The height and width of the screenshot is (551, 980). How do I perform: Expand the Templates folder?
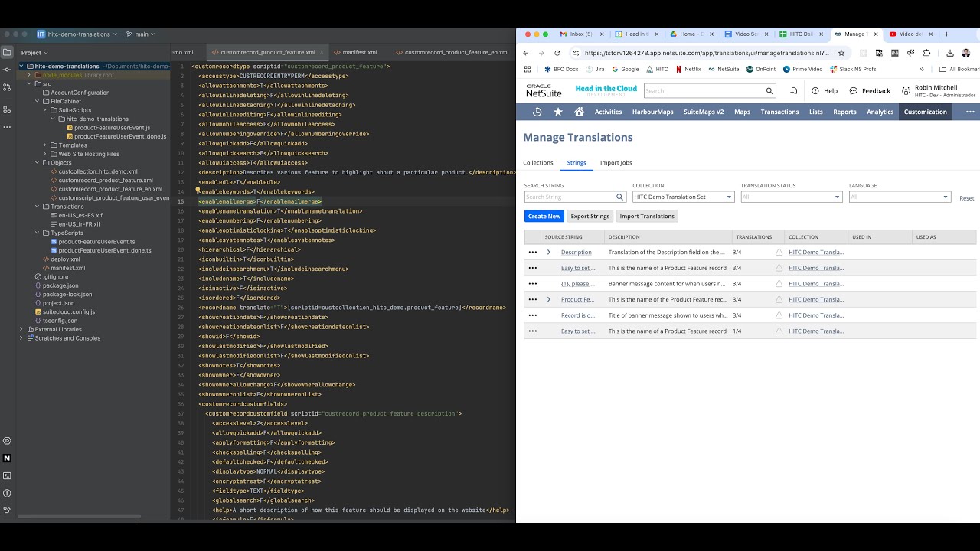(44, 145)
